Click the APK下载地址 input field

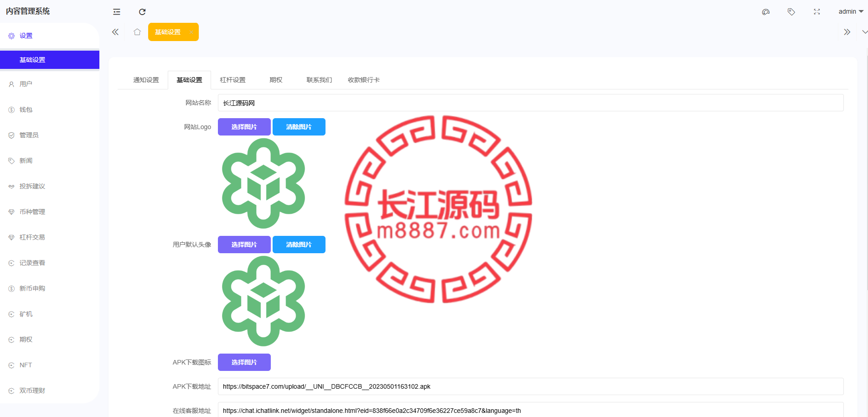point(531,386)
